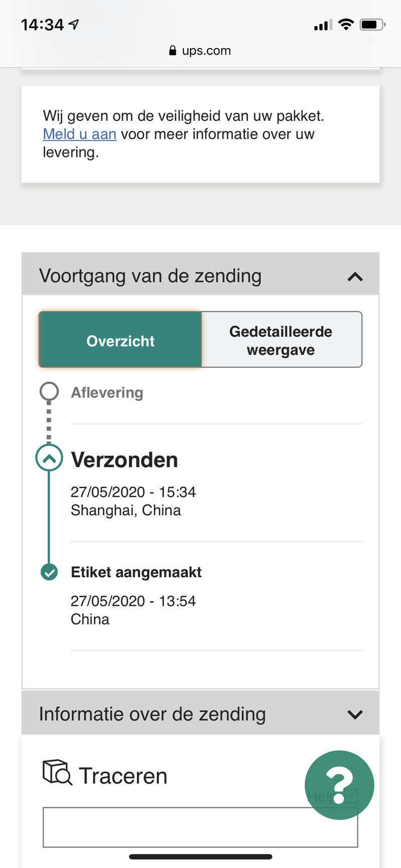
Task: Click the Aflevering status circle marker
Action: tap(49, 391)
